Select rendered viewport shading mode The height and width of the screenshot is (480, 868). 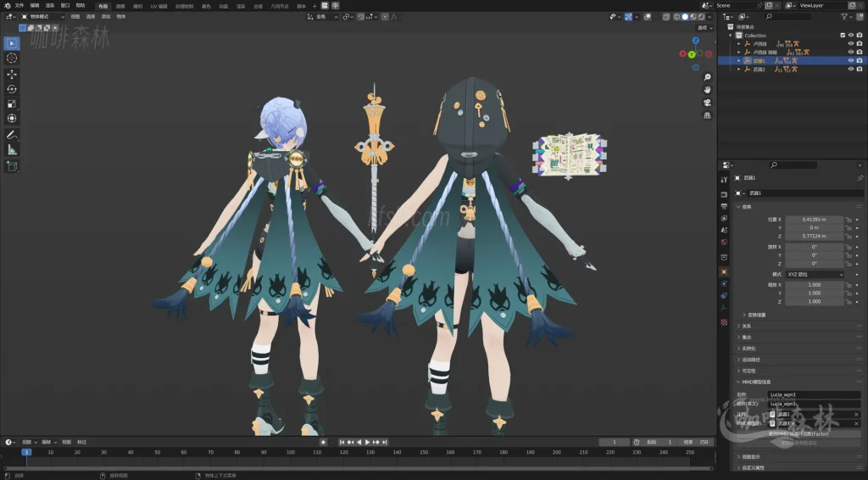701,17
